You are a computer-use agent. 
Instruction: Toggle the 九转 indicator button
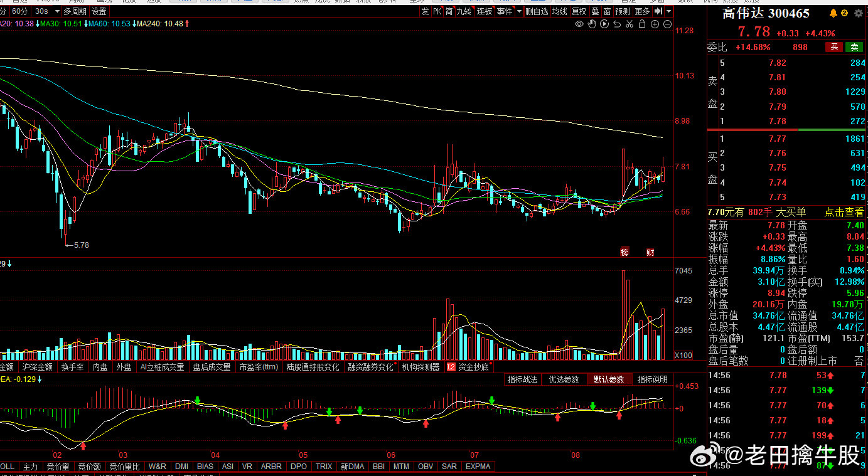tap(464, 11)
